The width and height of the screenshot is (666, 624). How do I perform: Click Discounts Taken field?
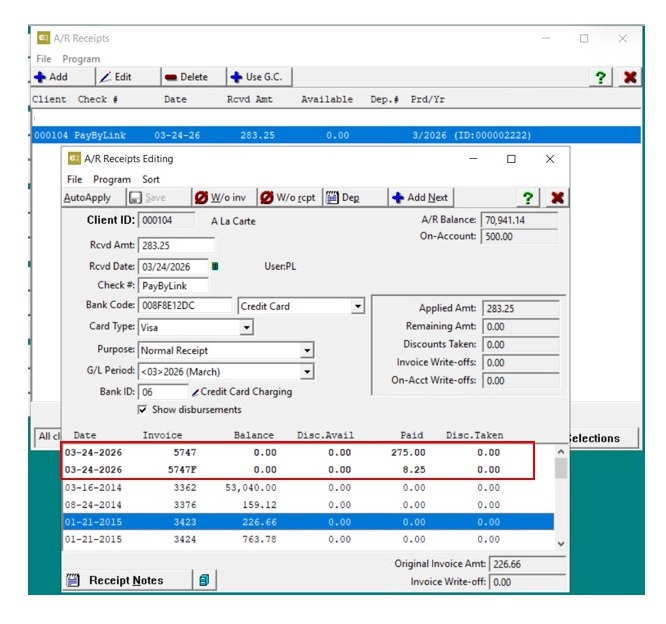(521, 345)
